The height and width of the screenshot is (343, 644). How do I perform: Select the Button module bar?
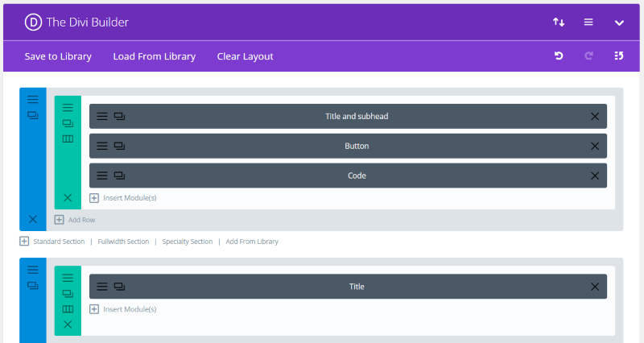[x=349, y=146]
